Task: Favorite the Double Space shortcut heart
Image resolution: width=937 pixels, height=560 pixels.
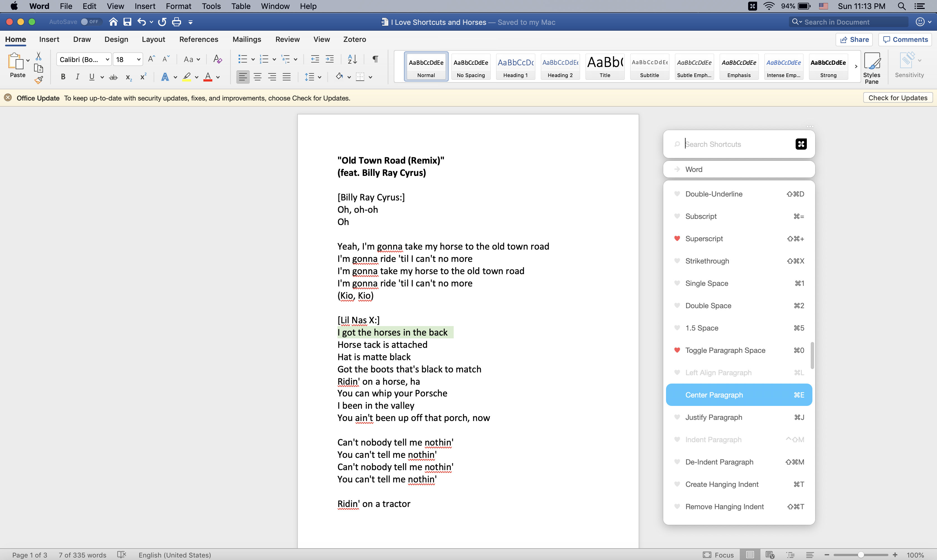Action: pyautogui.click(x=677, y=305)
